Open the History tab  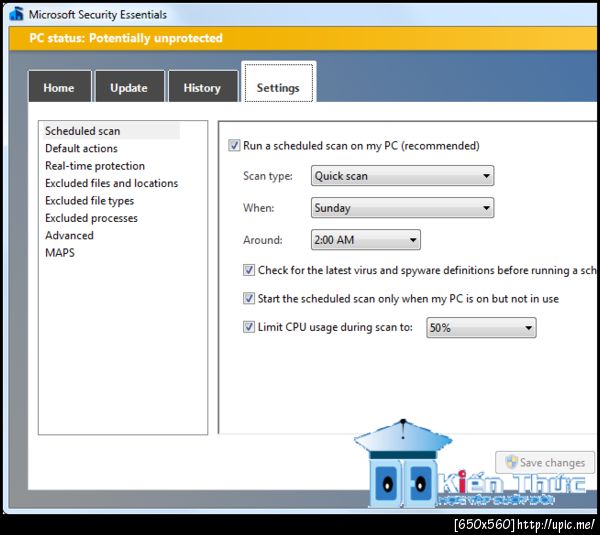[x=202, y=86]
